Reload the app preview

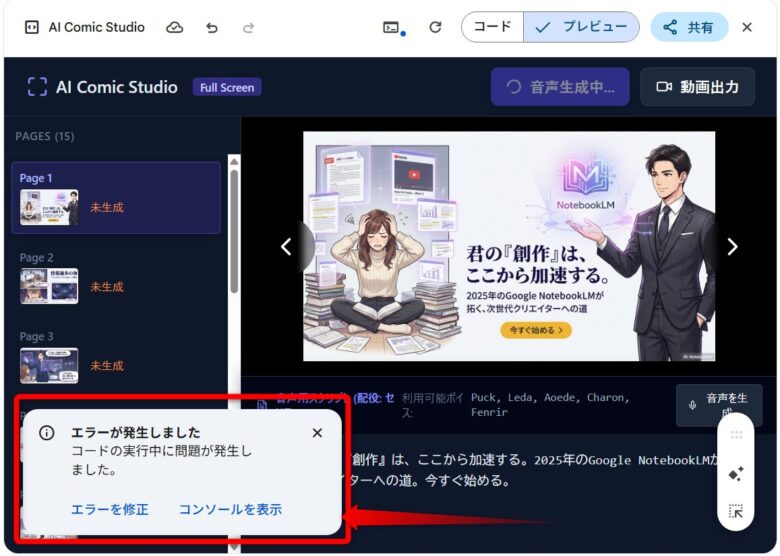pyautogui.click(x=435, y=28)
